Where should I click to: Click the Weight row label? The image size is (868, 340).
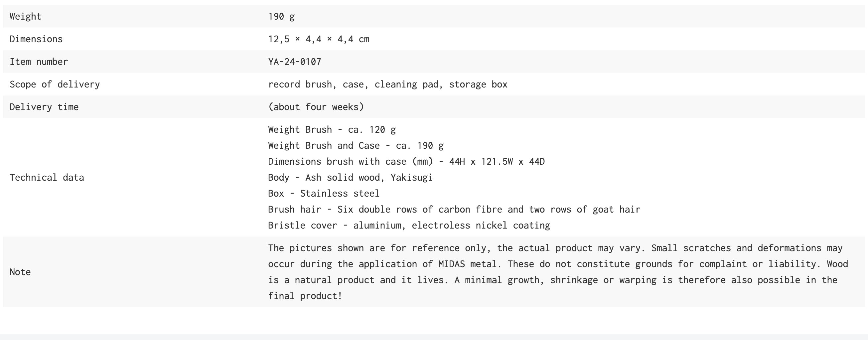click(x=25, y=17)
